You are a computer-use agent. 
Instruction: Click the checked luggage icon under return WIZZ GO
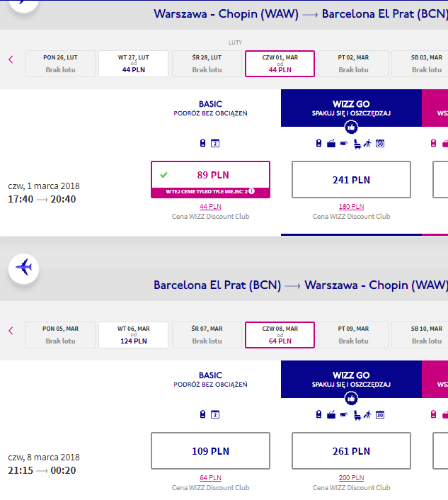331,415
